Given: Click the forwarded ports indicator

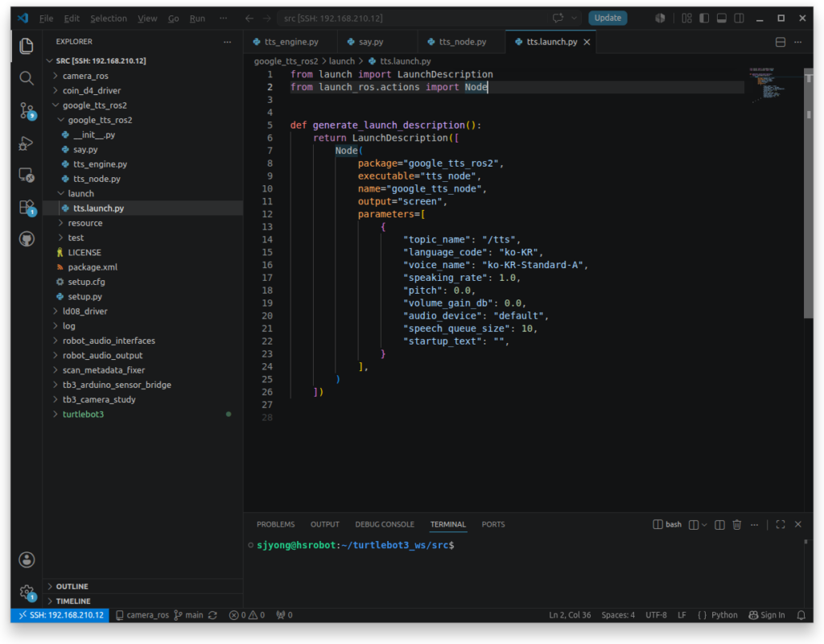Looking at the screenshot, I should [284, 615].
